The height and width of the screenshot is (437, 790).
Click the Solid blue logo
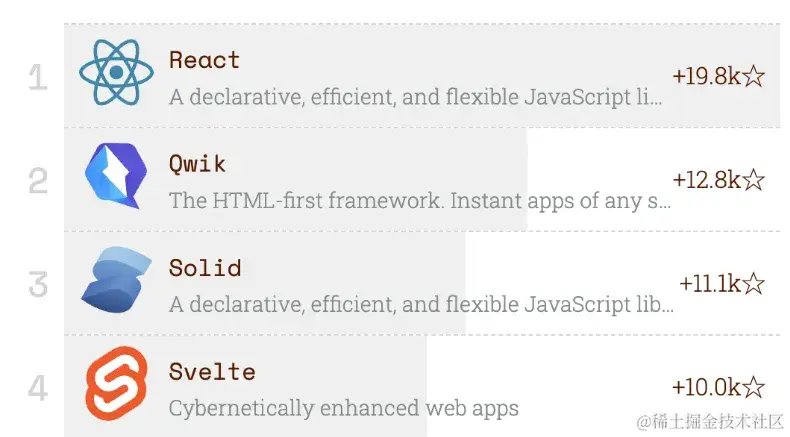tap(117, 283)
